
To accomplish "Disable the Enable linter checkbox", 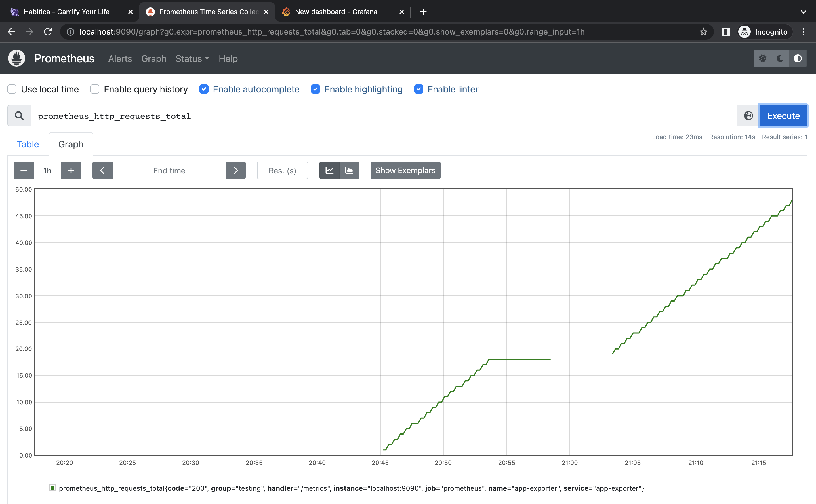I will 419,89.
